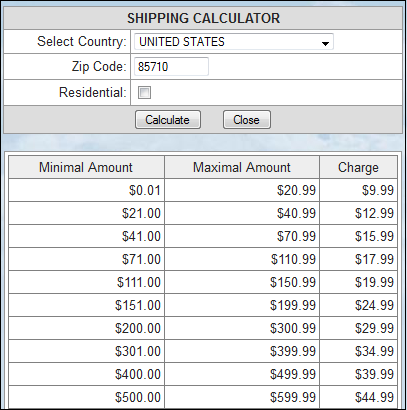Click the $151.00 minimal amount cell
Screen dimensions: 407x410
(86, 305)
